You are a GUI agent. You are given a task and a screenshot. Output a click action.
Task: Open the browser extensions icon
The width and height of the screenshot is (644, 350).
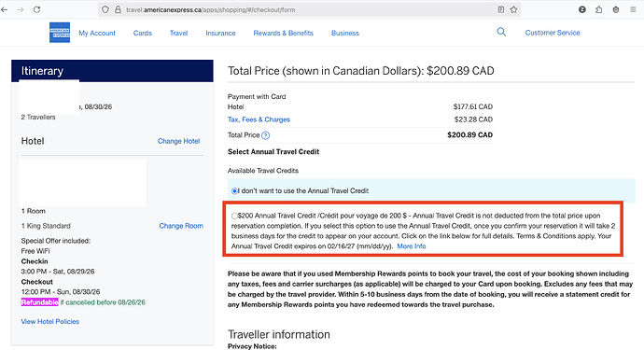click(599, 9)
